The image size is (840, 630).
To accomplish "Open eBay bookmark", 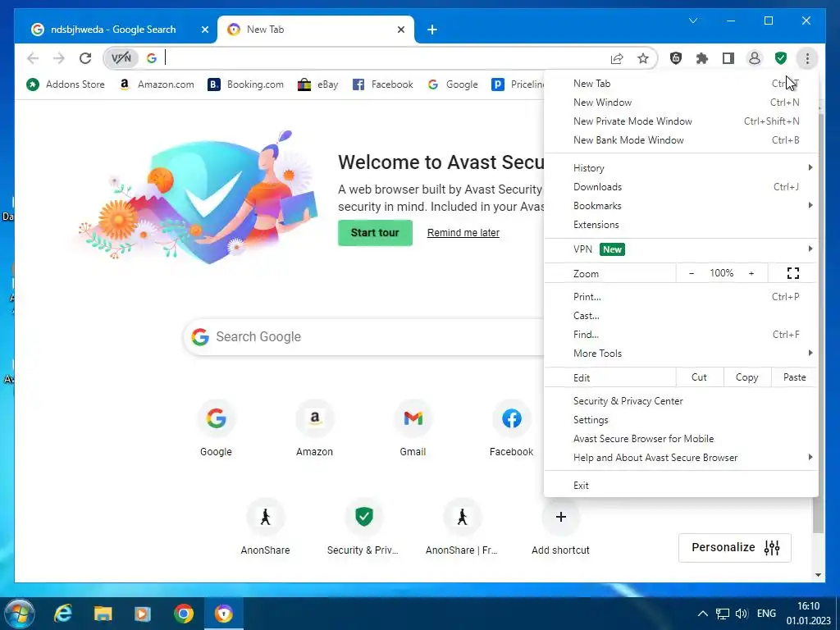I will tap(318, 84).
